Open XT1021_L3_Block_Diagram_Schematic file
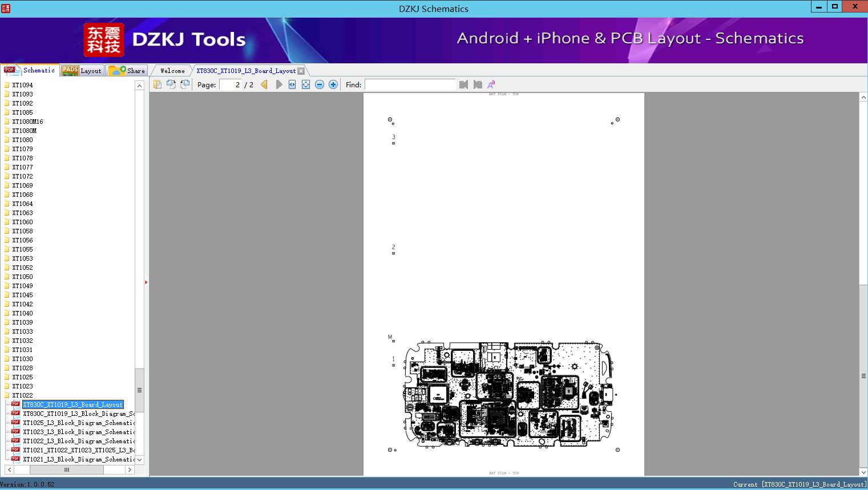 [x=79, y=459]
